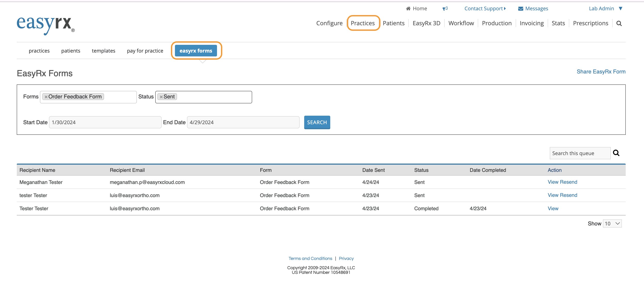Click the queue search magnifier icon
Screen dimensions: 644x287
616,153
